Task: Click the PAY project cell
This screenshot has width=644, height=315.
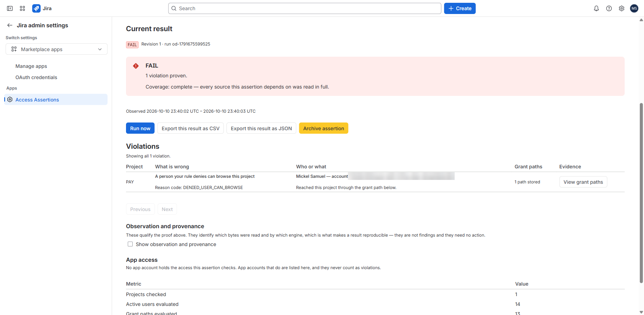Action: (130, 182)
